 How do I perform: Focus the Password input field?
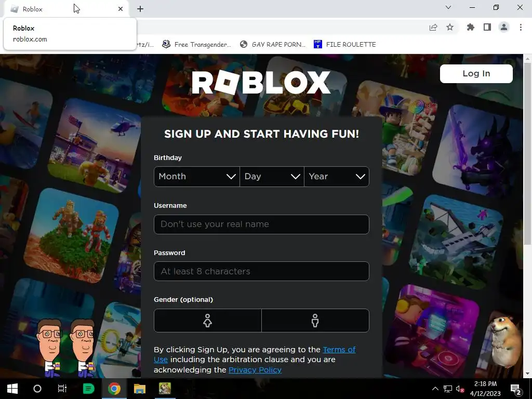coord(261,271)
